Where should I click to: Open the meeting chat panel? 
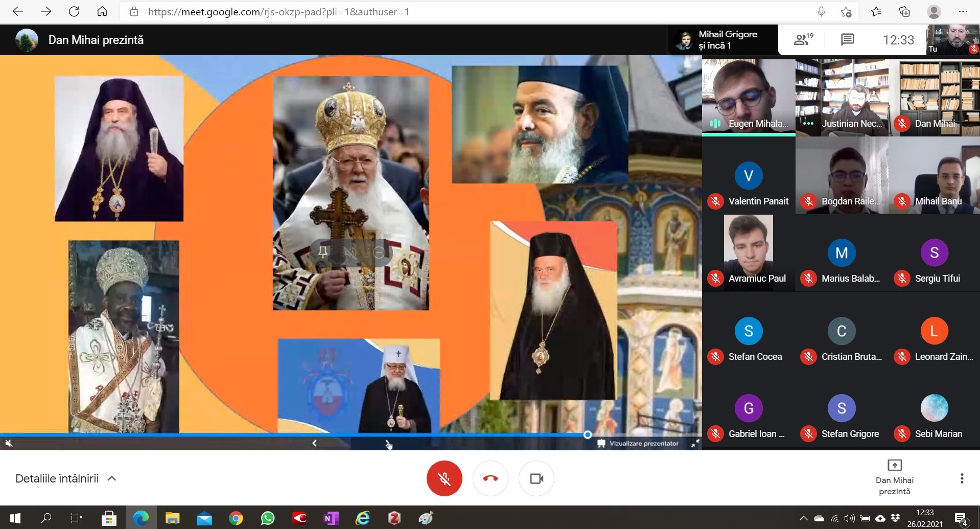pos(847,39)
